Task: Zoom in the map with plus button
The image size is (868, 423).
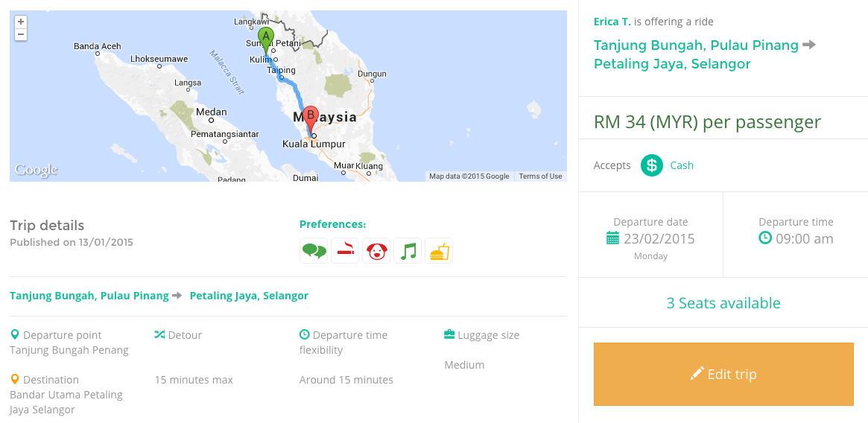Action: 20,22
